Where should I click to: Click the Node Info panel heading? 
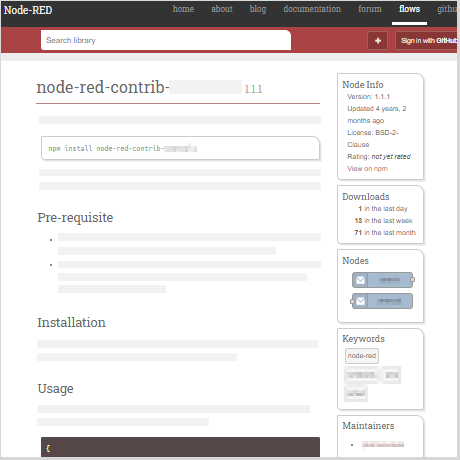coord(363,85)
